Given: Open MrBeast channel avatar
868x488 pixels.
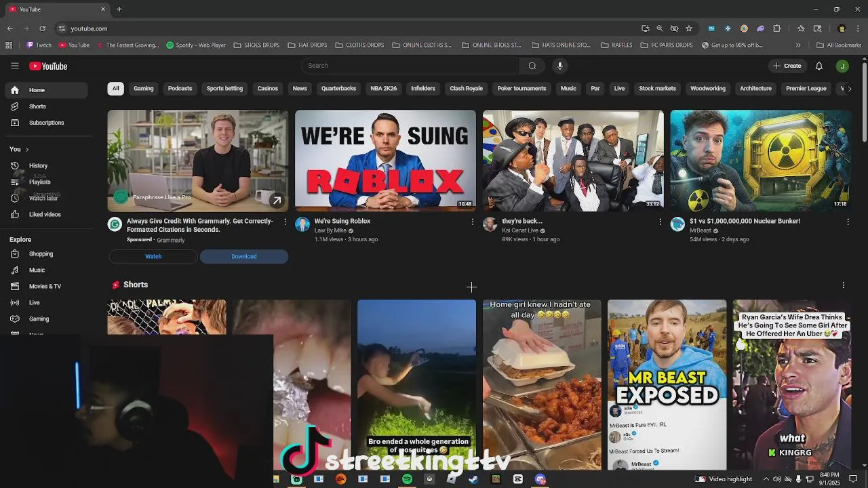Looking at the screenshot, I should pyautogui.click(x=677, y=224).
